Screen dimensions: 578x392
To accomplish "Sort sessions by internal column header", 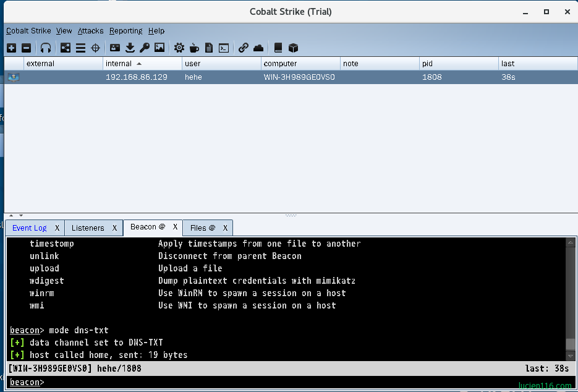I will tap(142, 64).
